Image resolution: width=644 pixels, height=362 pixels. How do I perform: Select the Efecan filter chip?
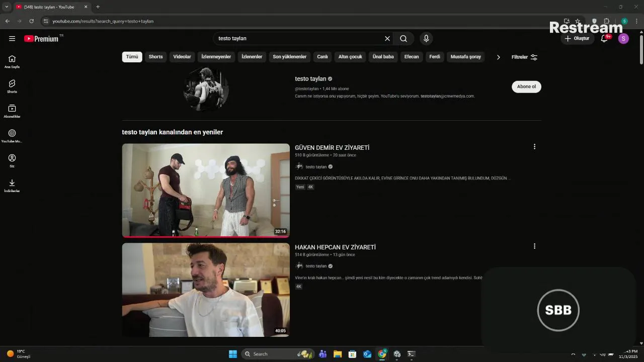[412, 57]
